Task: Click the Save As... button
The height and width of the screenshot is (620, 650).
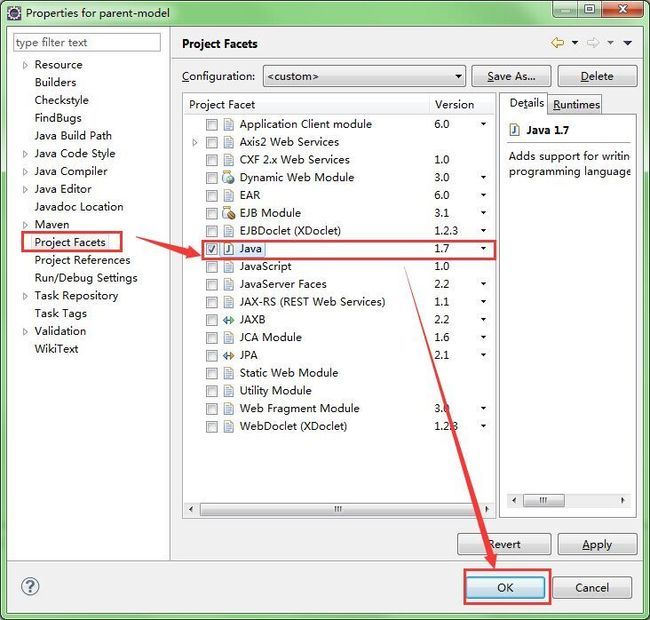Action: tap(511, 76)
